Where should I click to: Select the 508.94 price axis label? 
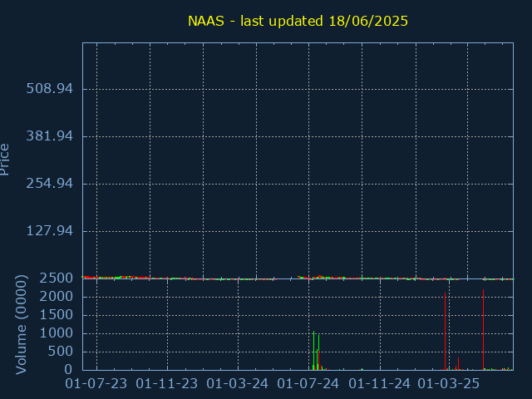(50, 89)
